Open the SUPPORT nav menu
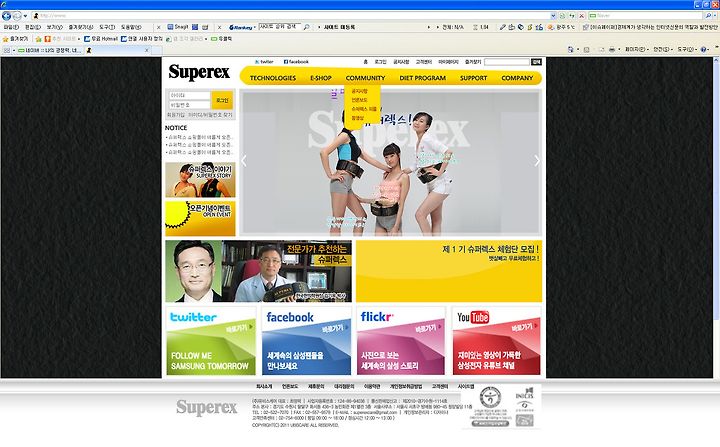Viewport: 720px width, 447px height. [473, 78]
